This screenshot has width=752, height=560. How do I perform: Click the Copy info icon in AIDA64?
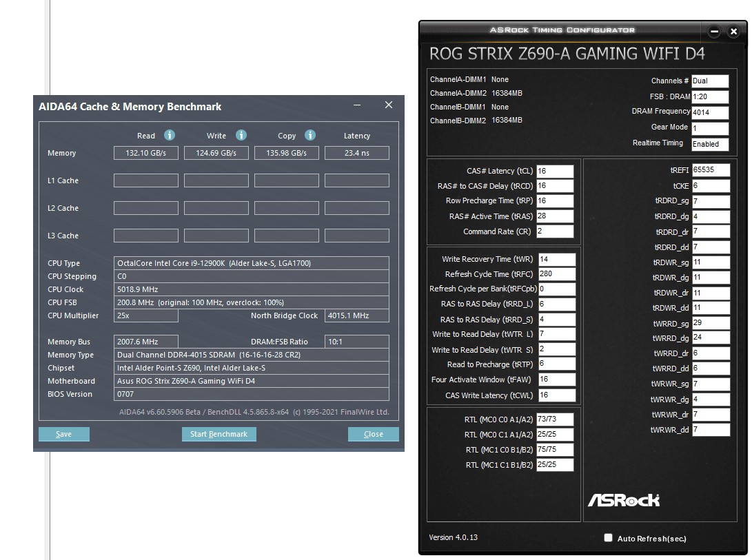pos(310,135)
